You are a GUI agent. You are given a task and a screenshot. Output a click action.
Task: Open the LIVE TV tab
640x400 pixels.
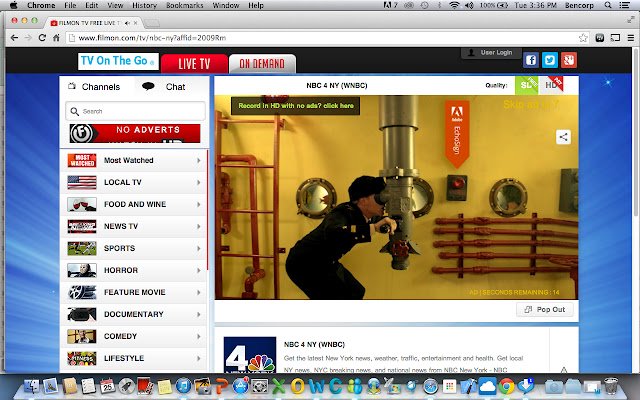(194, 64)
